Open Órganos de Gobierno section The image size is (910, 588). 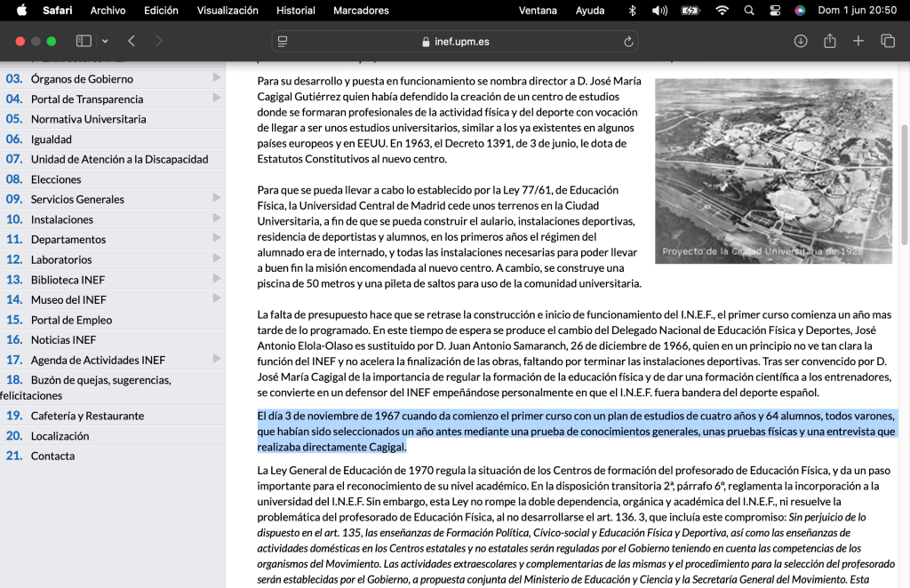pyautogui.click(x=82, y=79)
